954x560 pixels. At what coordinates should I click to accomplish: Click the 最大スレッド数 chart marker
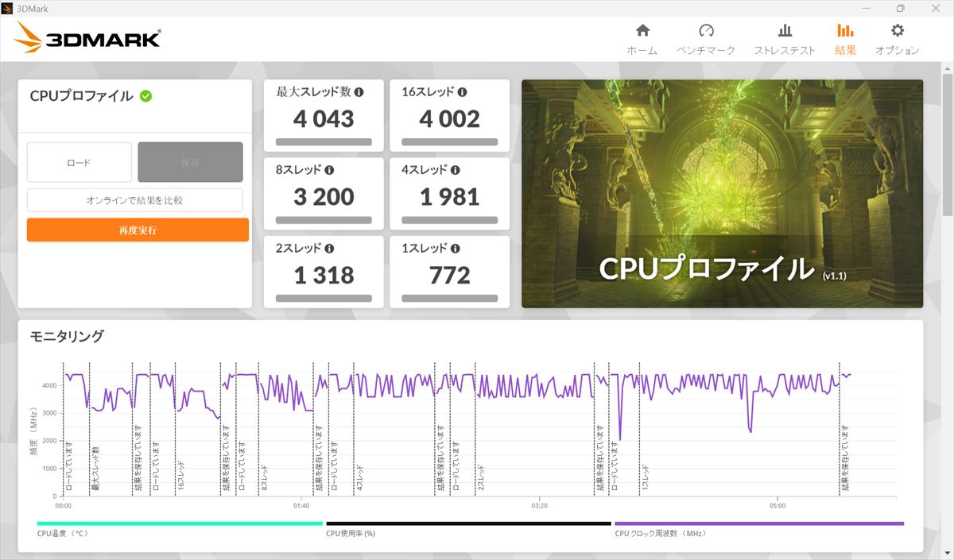(x=95, y=470)
